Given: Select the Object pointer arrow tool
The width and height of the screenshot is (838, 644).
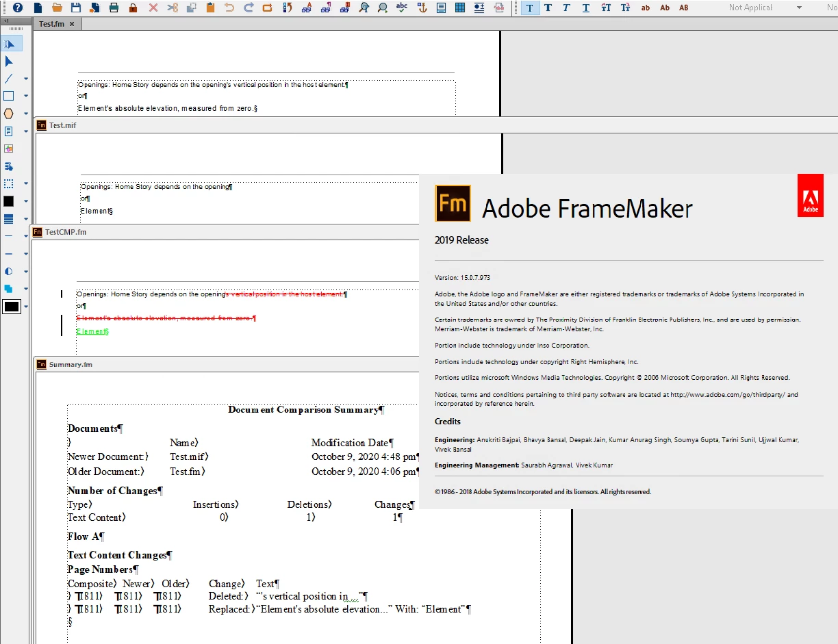Looking at the screenshot, I should tap(9, 61).
